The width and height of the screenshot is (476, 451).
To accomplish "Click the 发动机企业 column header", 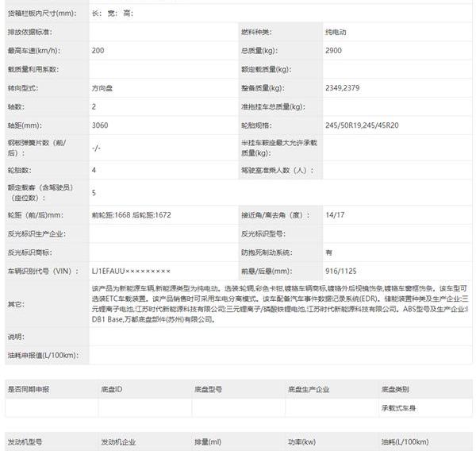I will [118, 442].
